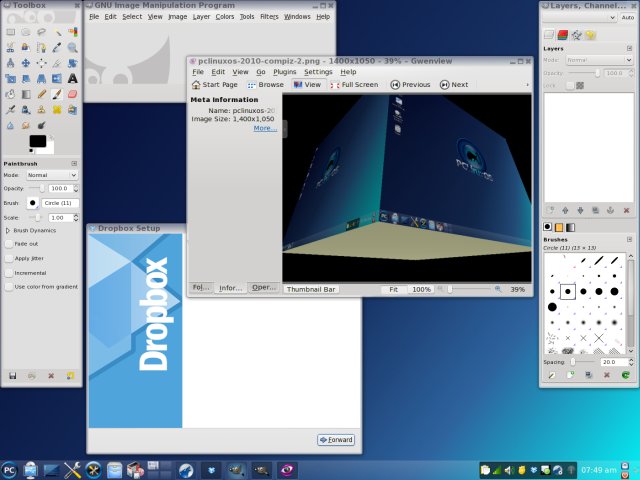
Task: Open the image selector dropdown beside Auto
Action: (x=579, y=17)
